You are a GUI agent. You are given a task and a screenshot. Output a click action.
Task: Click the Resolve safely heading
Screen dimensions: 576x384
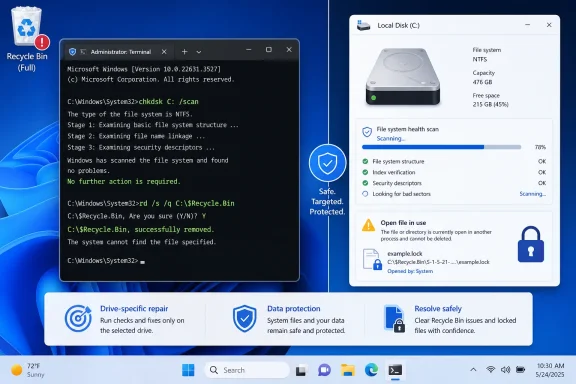pos(438,309)
